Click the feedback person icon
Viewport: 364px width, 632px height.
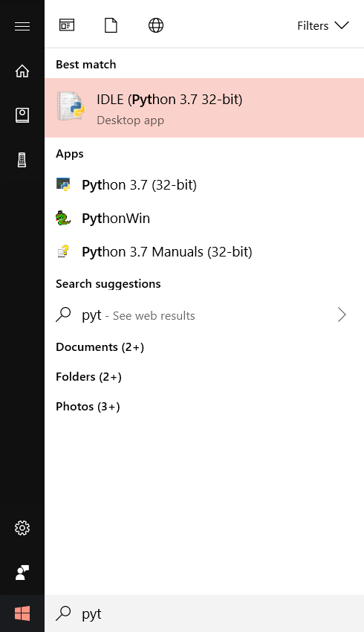tap(22, 573)
